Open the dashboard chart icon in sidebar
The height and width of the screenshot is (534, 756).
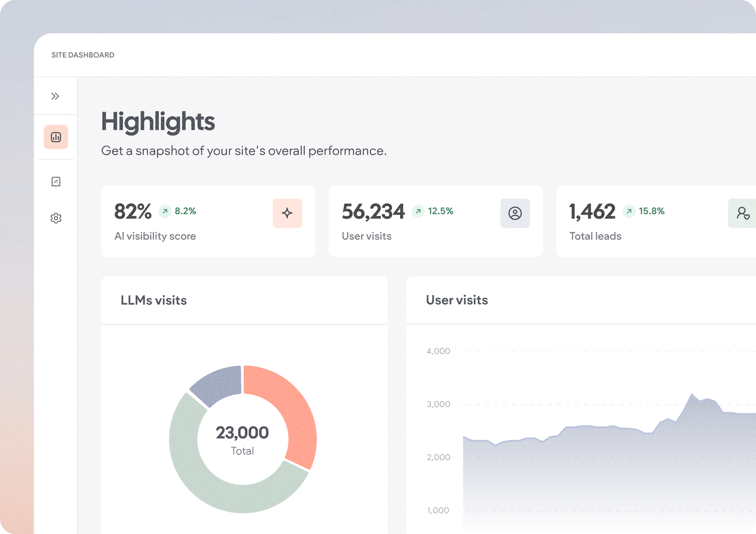56,137
